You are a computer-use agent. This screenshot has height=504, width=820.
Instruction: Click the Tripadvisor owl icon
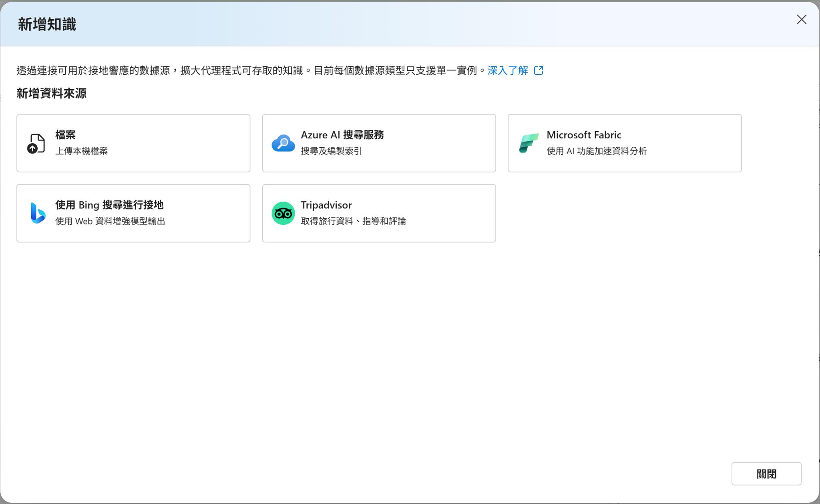pyautogui.click(x=283, y=213)
